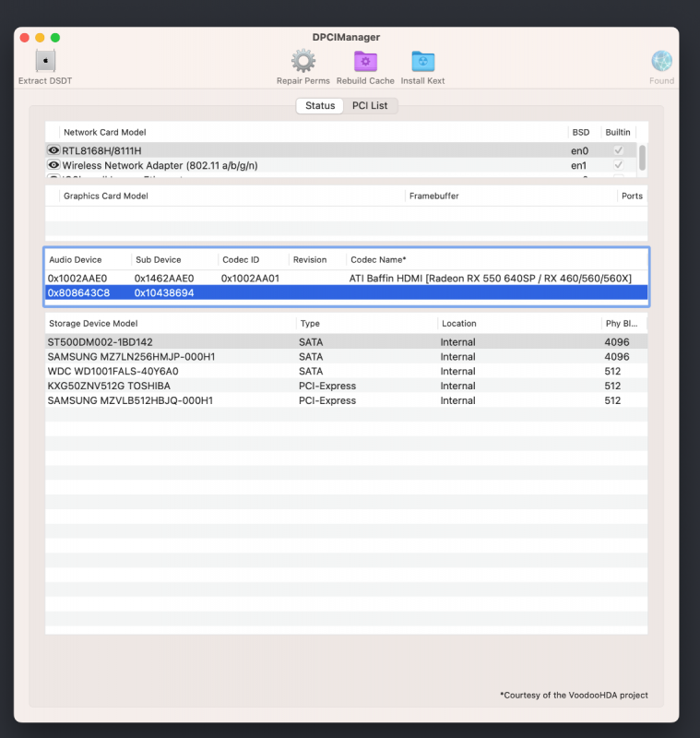
Task: Click the en1 BSD name
Action: pos(578,165)
